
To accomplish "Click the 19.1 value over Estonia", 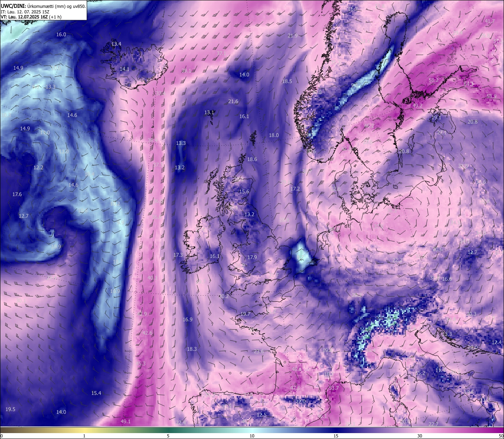I will tap(436, 118).
